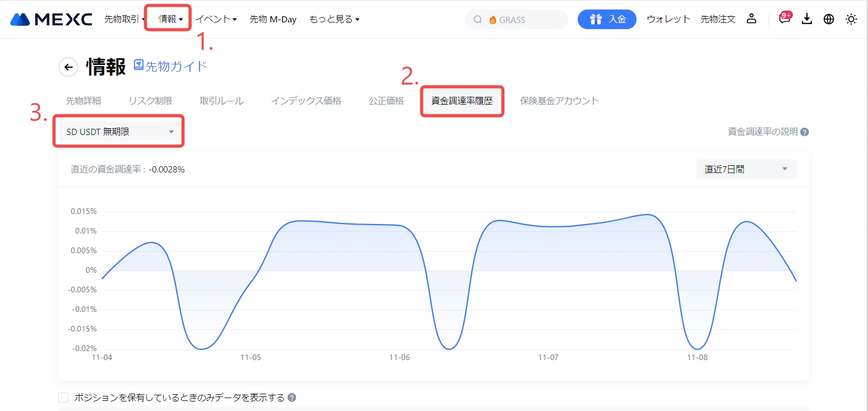This screenshot has height=411, width=868.
Task: Open the language globe icon
Action: [829, 19]
